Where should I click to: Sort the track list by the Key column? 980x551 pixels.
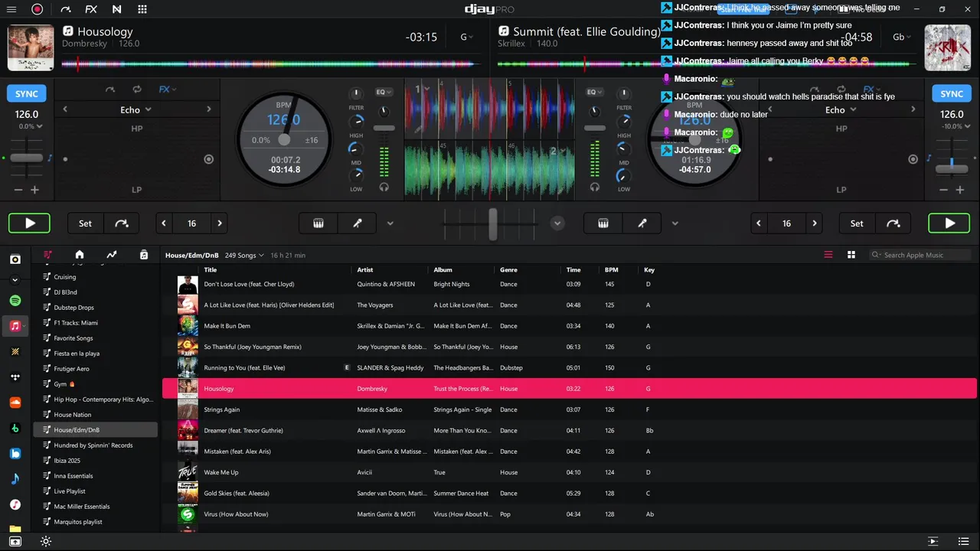click(x=649, y=269)
